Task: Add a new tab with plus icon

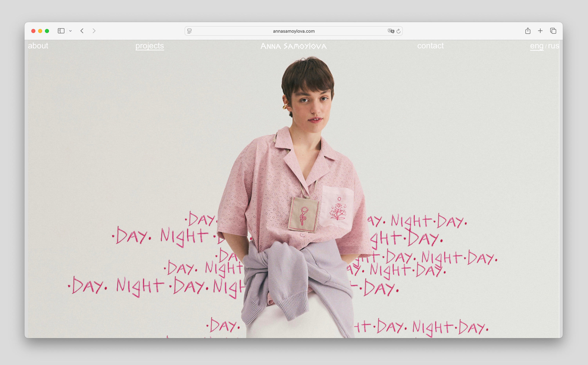Action: pos(540,31)
